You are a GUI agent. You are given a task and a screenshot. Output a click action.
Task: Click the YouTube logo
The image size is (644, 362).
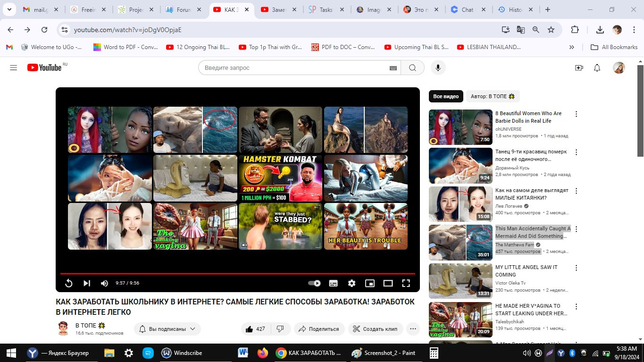pyautogui.click(x=44, y=67)
